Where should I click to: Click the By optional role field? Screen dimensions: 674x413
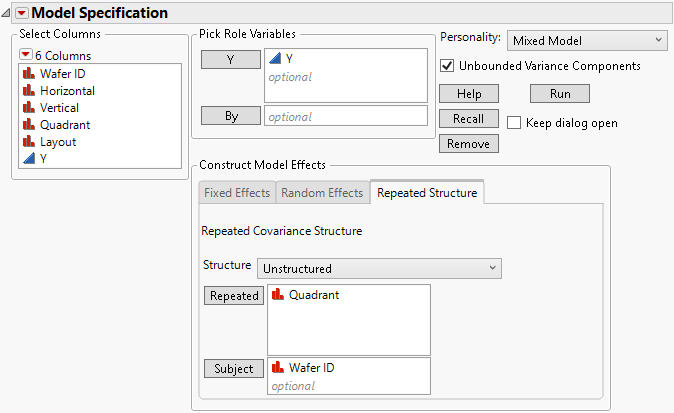coord(345,116)
